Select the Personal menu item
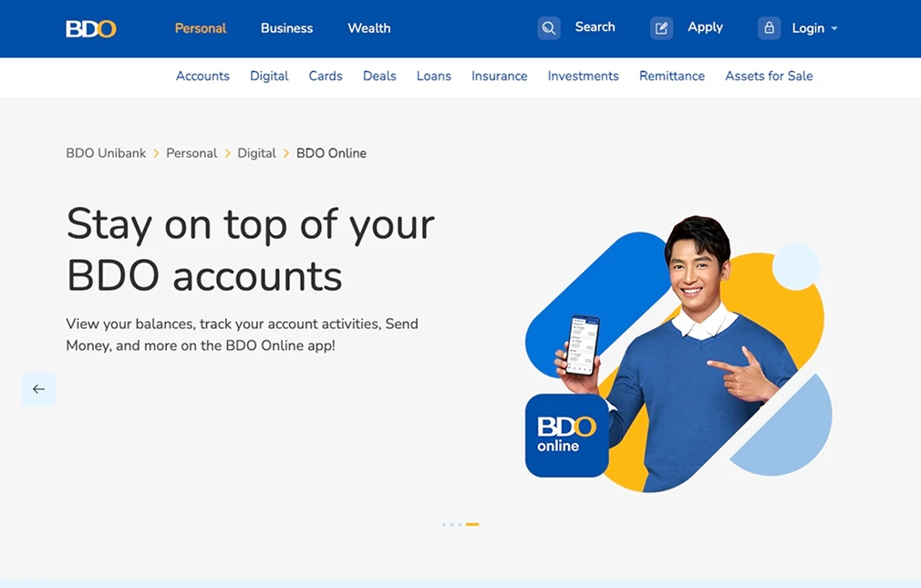921x588 pixels. 200,28
